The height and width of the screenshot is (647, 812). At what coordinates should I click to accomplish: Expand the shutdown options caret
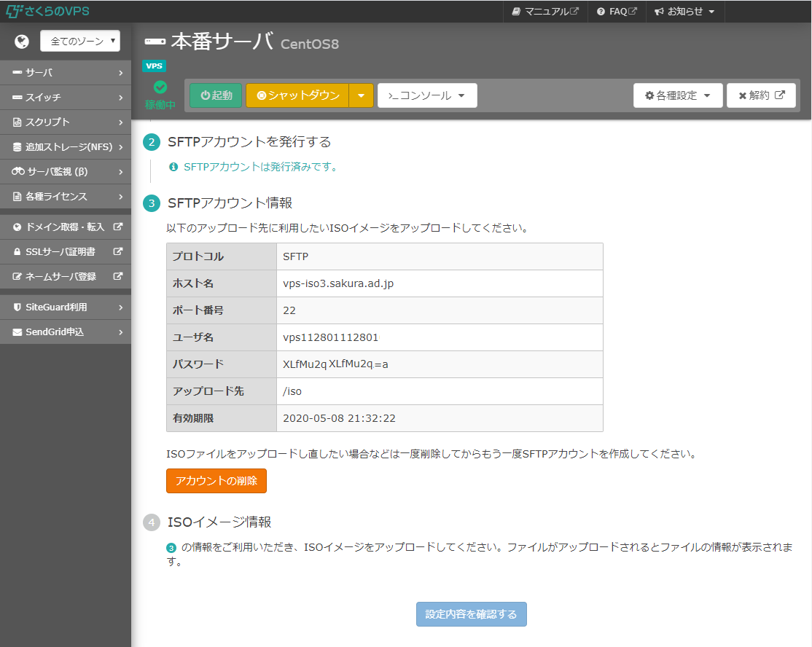pyautogui.click(x=361, y=95)
